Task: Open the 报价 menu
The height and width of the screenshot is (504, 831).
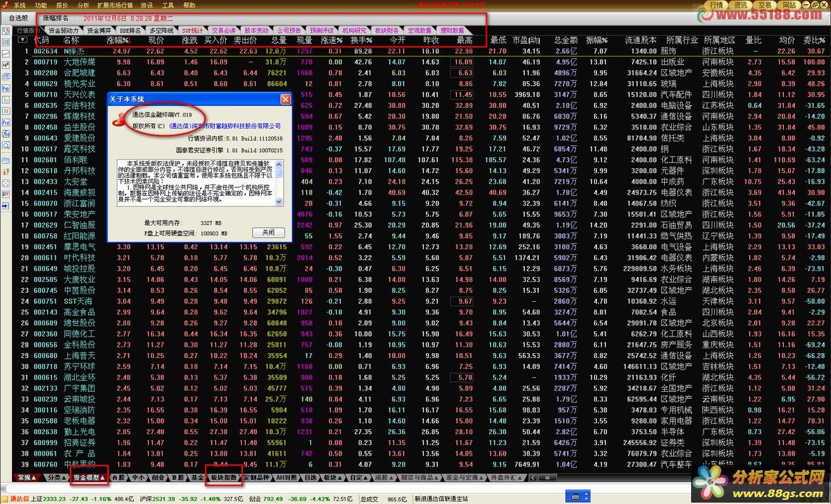Action: tap(62, 5)
